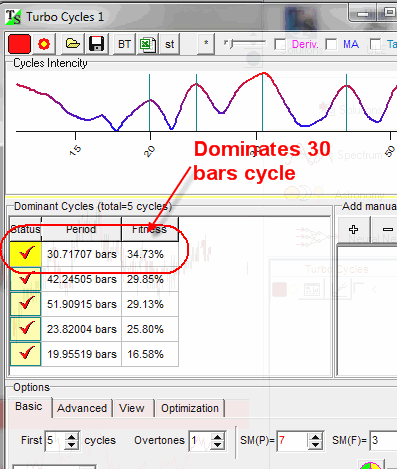
Task: Save with the floppy disk icon
Action: point(97,44)
